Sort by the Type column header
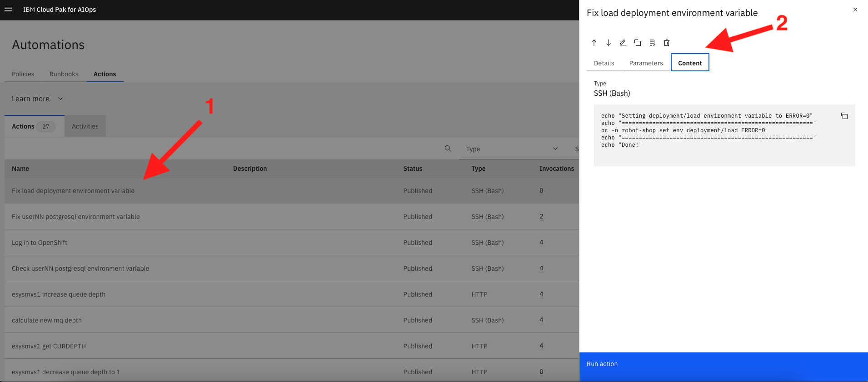This screenshot has width=868, height=382. pyautogui.click(x=479, y=169)
